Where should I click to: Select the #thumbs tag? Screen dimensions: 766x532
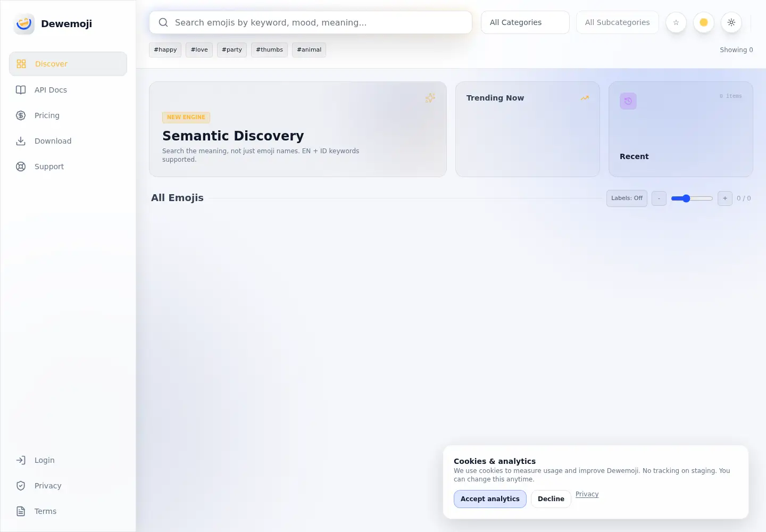click(x=269, y=50)
